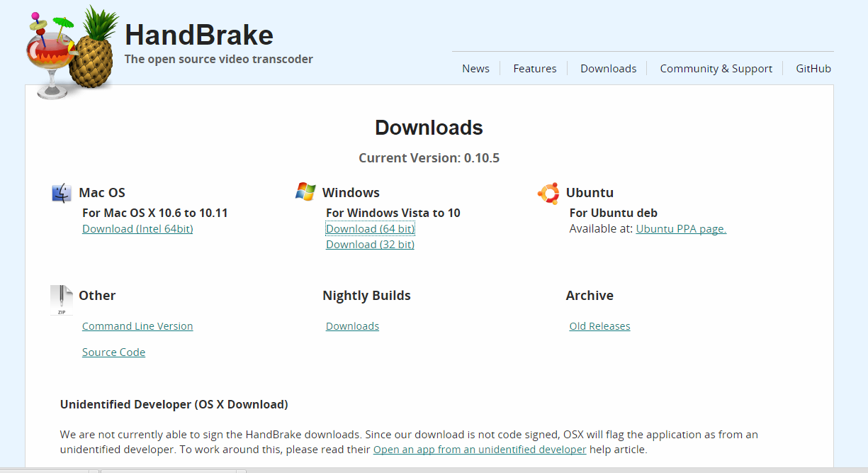Click the Windows flag icon

pos(305,191)
